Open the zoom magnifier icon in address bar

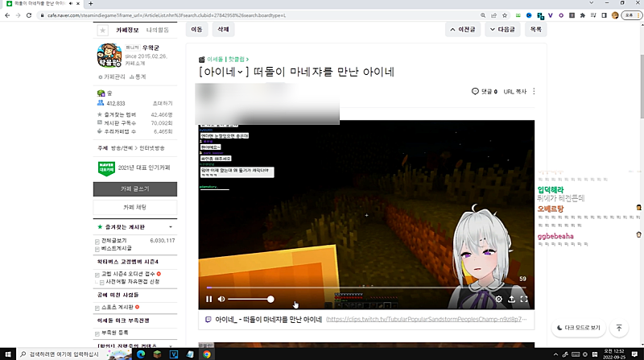coord(483,15)
